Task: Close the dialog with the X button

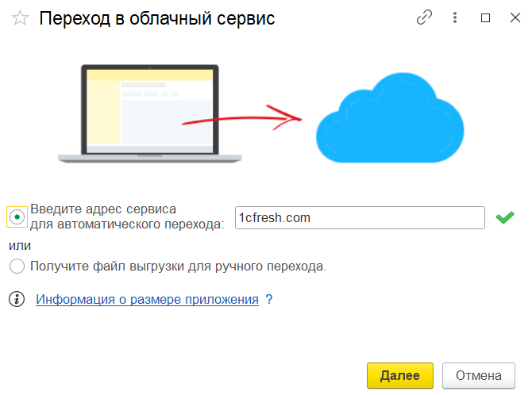Action: tap(514, 18)
